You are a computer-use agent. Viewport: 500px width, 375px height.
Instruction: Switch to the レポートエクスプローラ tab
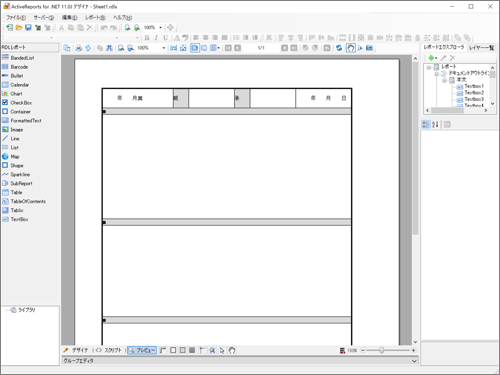(444, 47)
